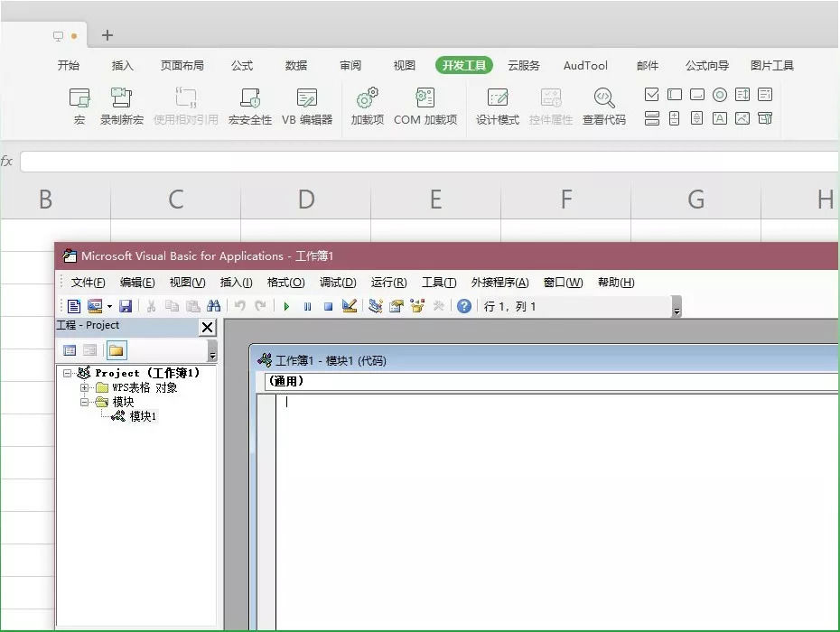Open the VB 编辑器 icon on ribbon
This screenshot has height=632, width=840.
coord(306,99)
